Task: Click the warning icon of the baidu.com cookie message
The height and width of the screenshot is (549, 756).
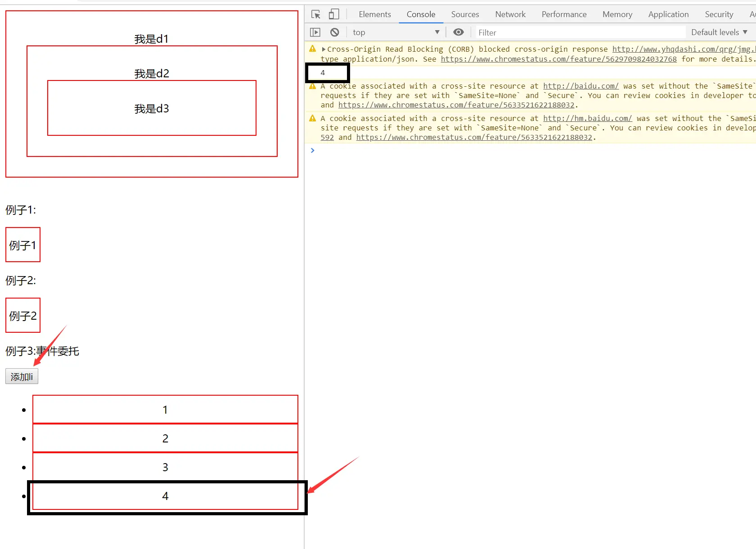Action: coord(313,86)
